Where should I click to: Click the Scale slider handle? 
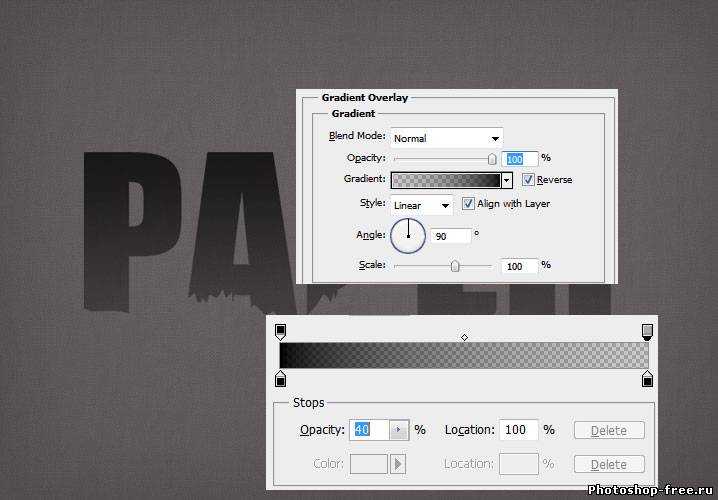pyautogui.click(x=455, y=266)
